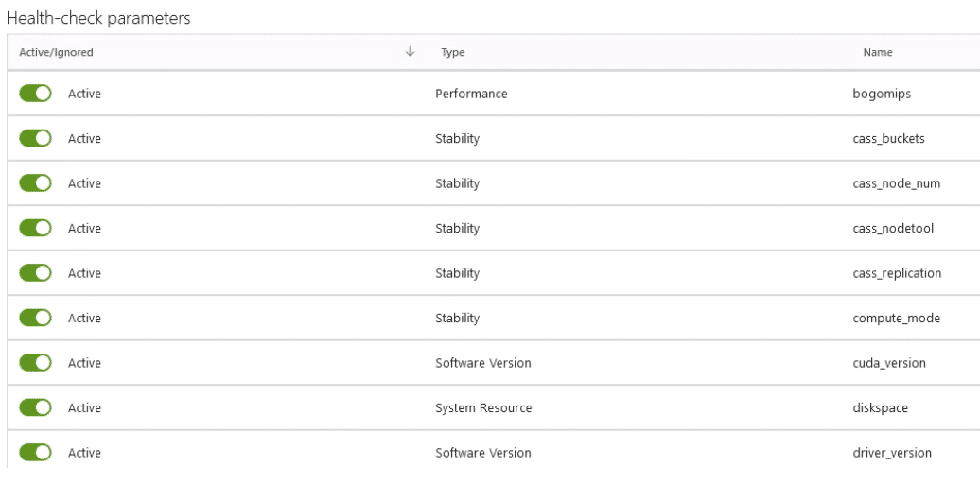This screenshot has height=484, width=980.
Task: Switch off the diskspace toggle
Action: (x=35, y=407)
